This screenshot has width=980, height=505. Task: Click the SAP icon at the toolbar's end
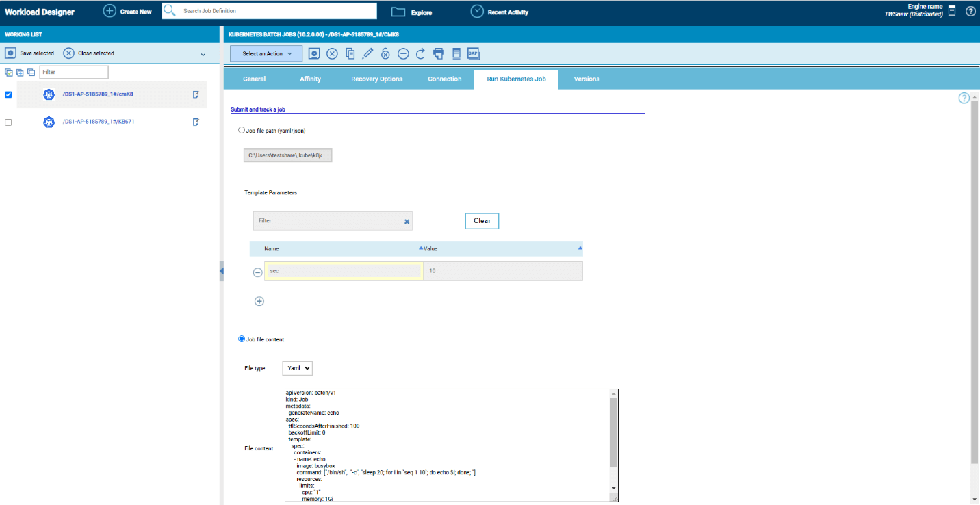click(x=473, y=53)
